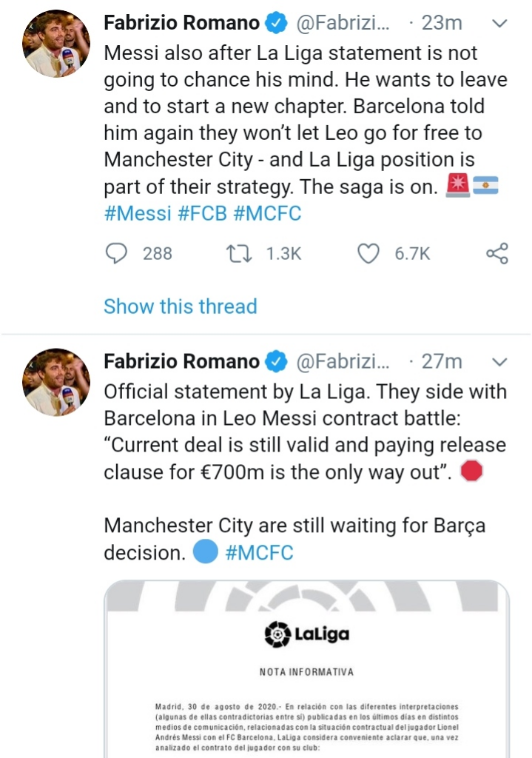Expand second tweet's options chevron

point(500,362)
